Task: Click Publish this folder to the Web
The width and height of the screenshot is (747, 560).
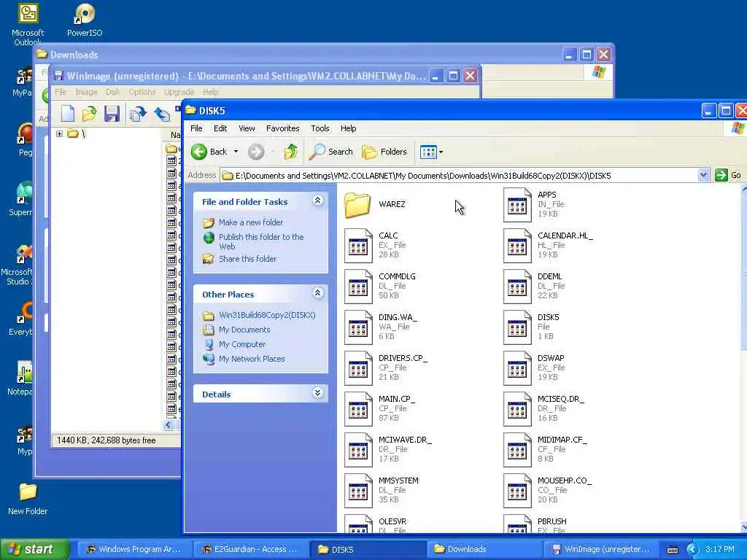Action: point(260,241)
